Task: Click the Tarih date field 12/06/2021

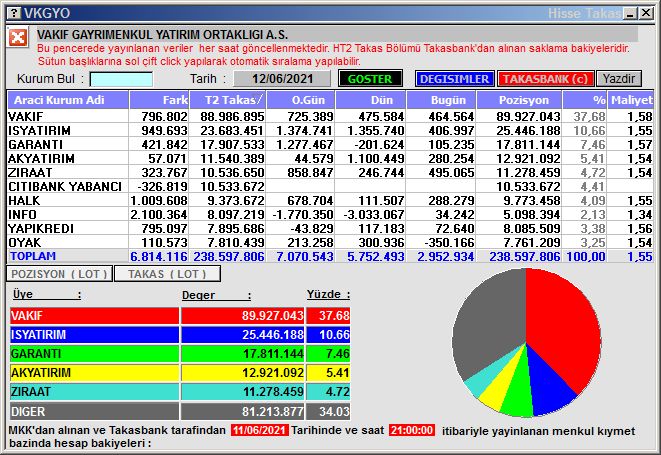Action: (282, 78)
